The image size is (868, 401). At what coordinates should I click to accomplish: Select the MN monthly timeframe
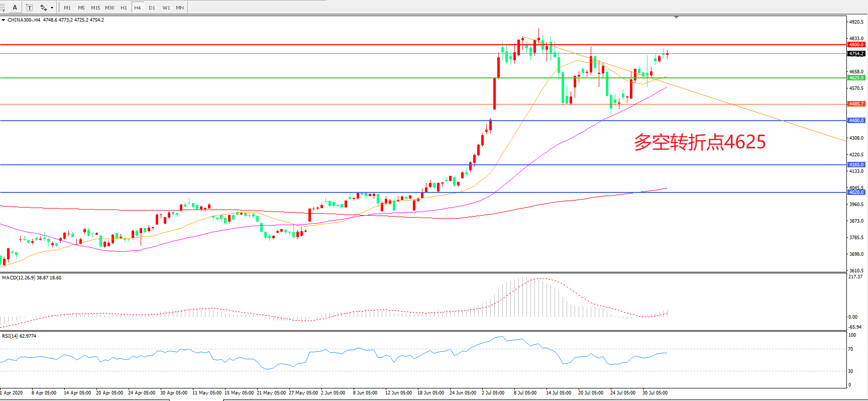click(x=180, y=8)
